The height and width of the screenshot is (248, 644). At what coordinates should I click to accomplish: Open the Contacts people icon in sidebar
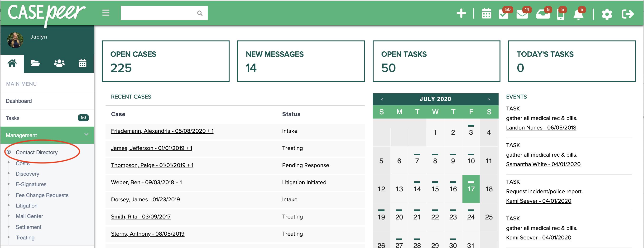click(x=59, y=63)
